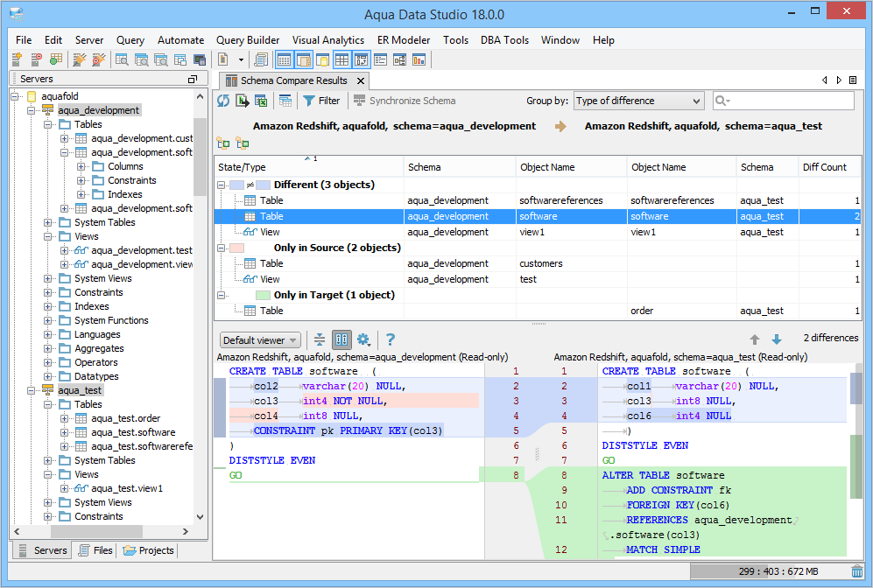Toggle the synchronize scrolling button
The image size is (873, 588).
pos(341,339)
